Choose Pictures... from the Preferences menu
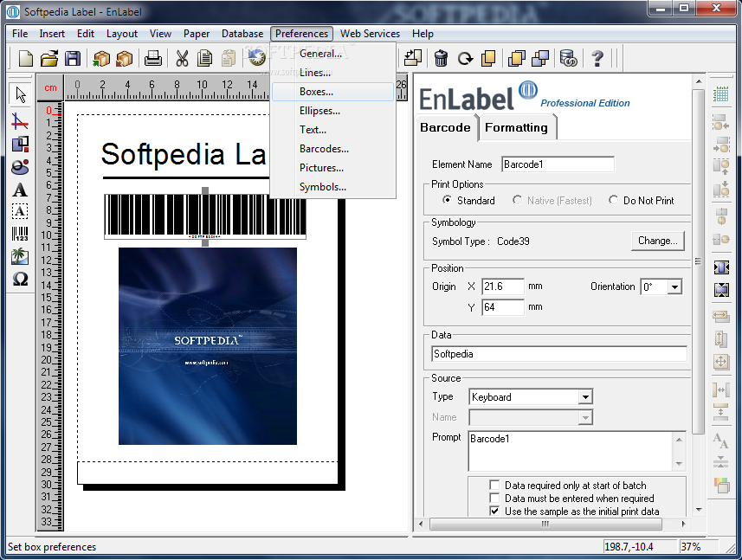The image size is (742, 560). pyautogui.click(x=332, y=168)
